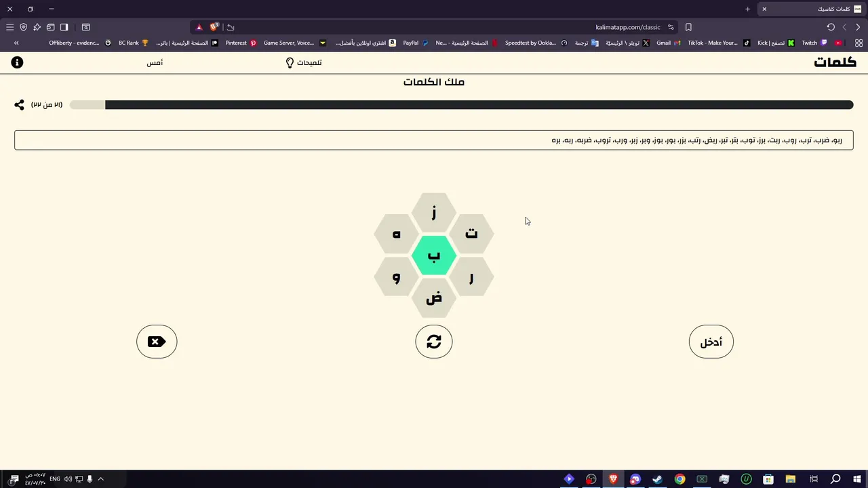Go forward with the navigation arrow
868x488 pixels.
844,27
